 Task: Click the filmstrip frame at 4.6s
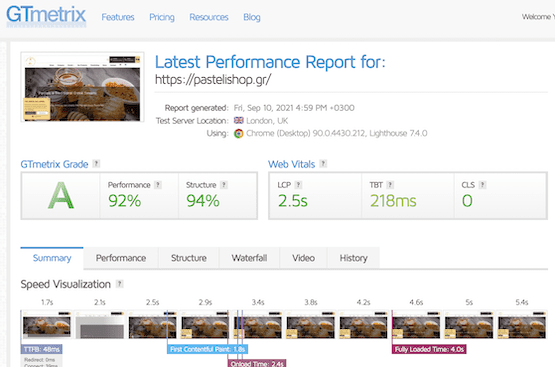click(416, 325)
